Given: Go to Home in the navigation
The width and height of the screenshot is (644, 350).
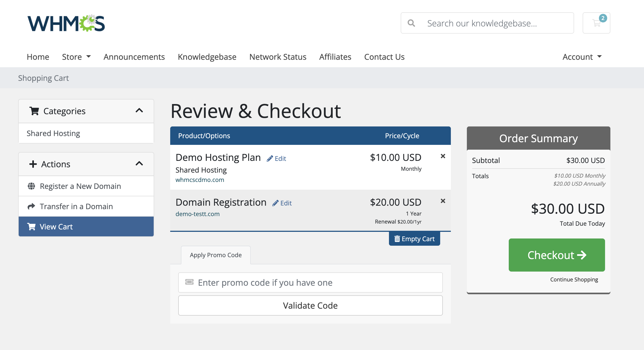Looking at the screenshot, I should (x=38, y=57).
